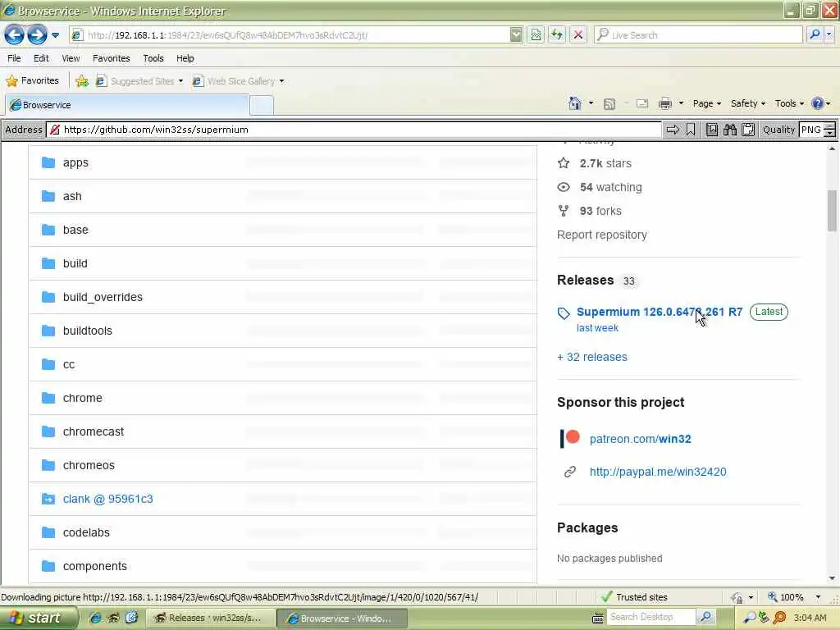This screenshot has height=630, width=840.
Task: Expand the Print options dropdown arrow
Action: tap(681, 103)
